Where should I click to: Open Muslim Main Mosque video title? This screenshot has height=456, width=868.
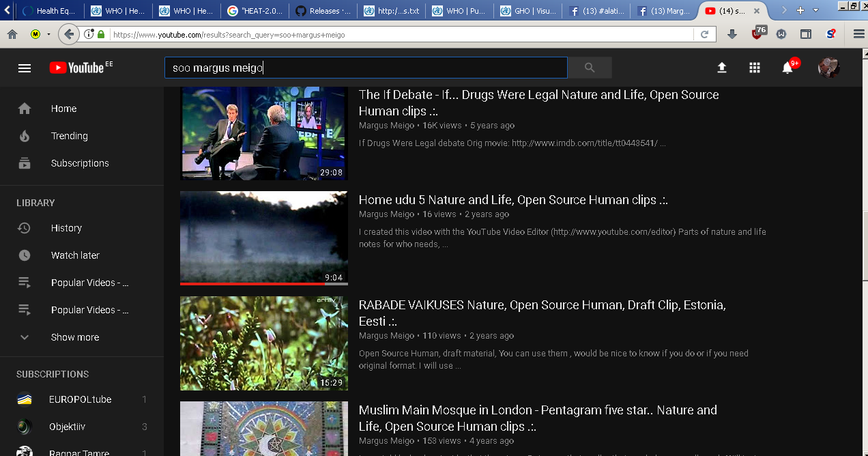click(x=538, y=418)
